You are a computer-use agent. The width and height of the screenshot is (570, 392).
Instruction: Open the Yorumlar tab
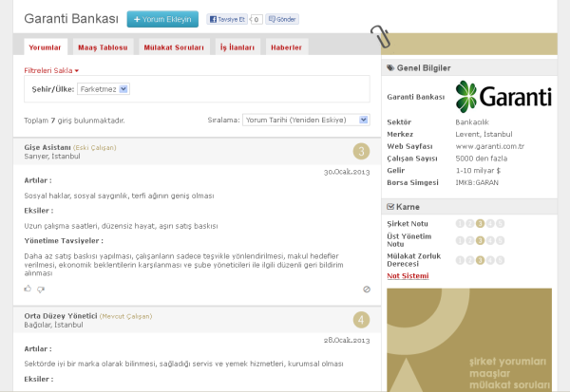pos(45,47)
